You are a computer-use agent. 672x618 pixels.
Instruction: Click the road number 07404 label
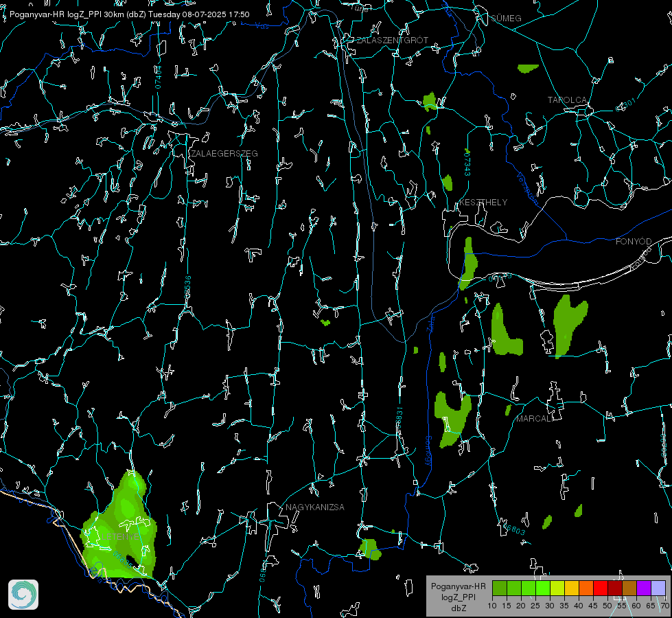click(158, 78)
